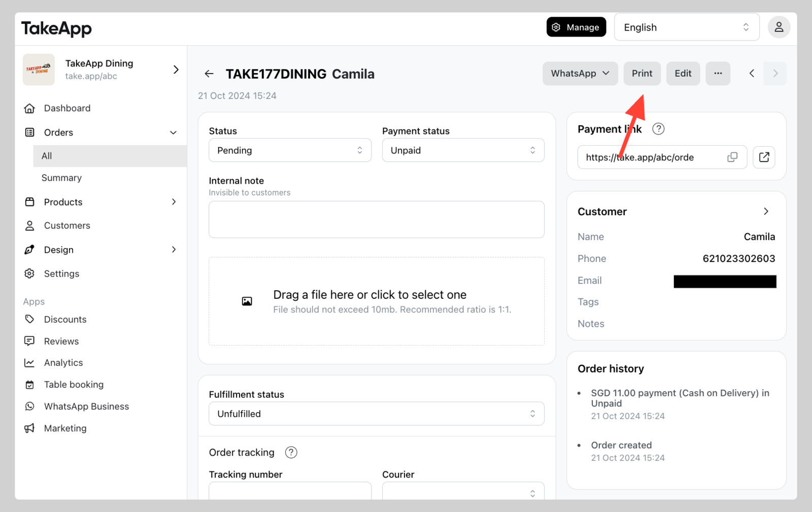Click the Dashboard home icon
Viewport: 812px width, 512px height.
(x=29, y=108)
